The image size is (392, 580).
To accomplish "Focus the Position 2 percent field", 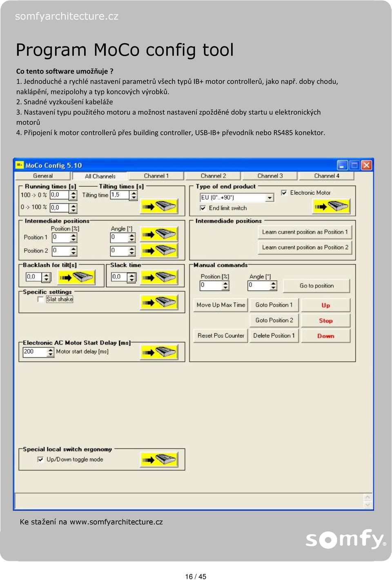I will click(x=61, y=250).
